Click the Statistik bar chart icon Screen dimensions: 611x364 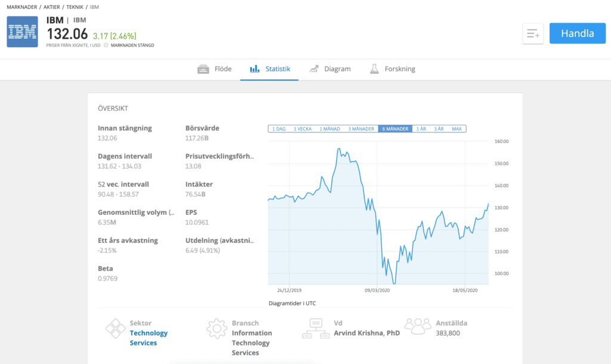click(254, 69)
